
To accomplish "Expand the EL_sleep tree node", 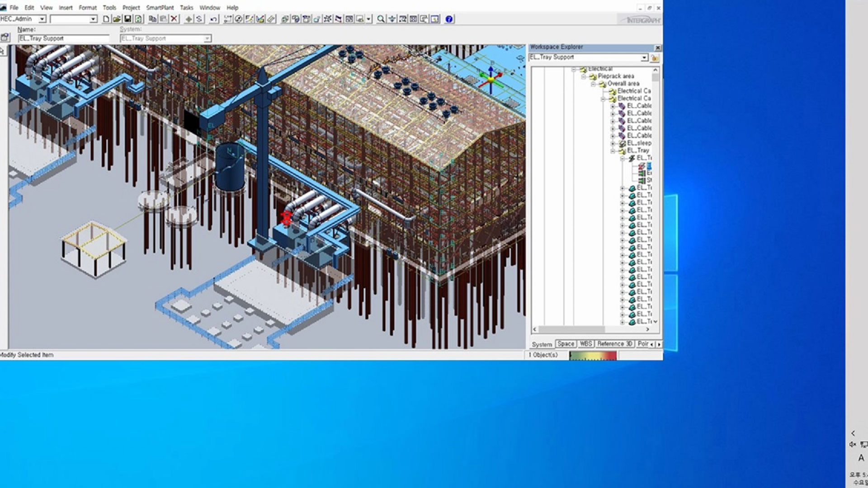I will pyautogui.click(x=613, y=143).
